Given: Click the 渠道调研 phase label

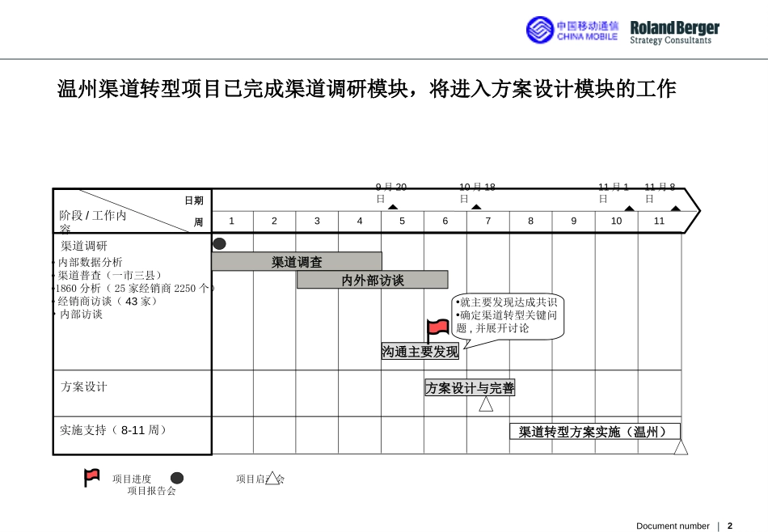Looking at the screenshot, I should click(84, 246).
